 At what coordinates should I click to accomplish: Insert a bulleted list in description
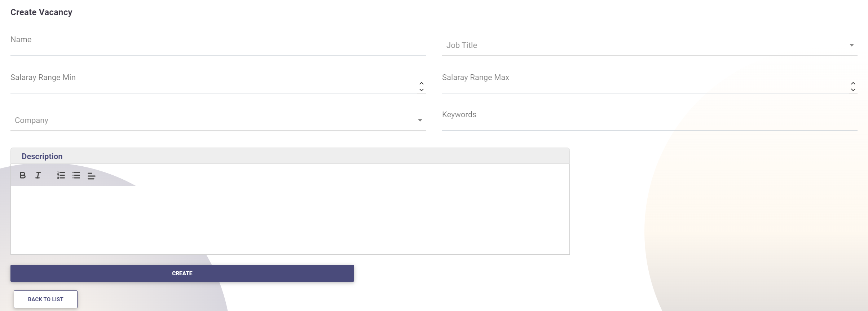[76, 175]
